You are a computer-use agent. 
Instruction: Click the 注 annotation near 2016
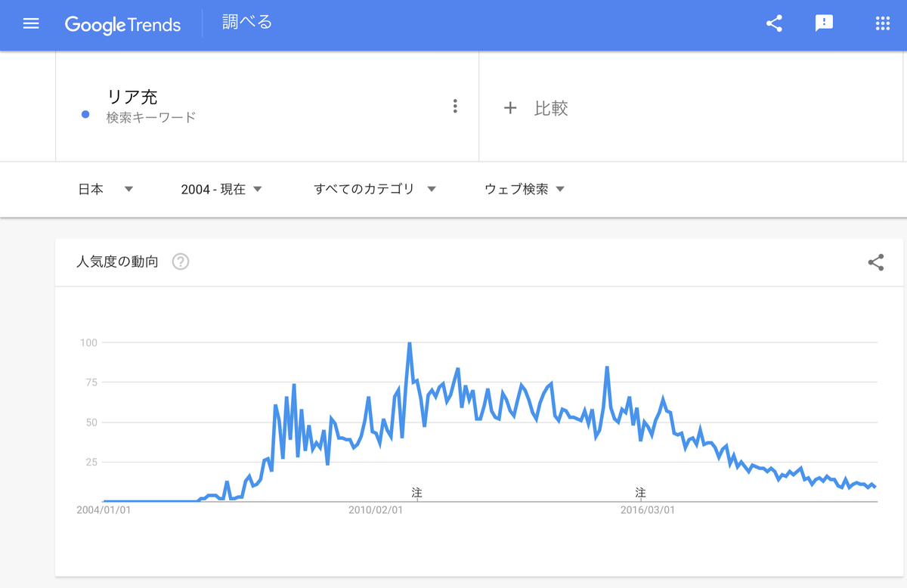(640, 492)
